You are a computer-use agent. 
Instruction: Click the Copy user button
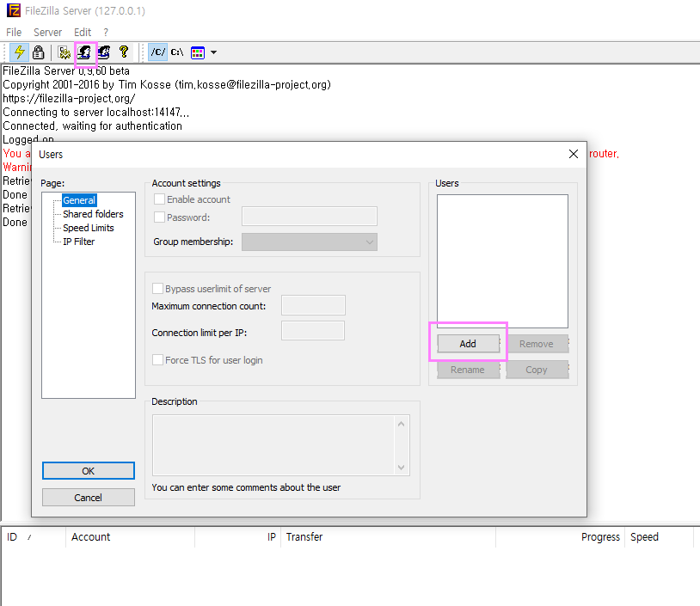537,370
